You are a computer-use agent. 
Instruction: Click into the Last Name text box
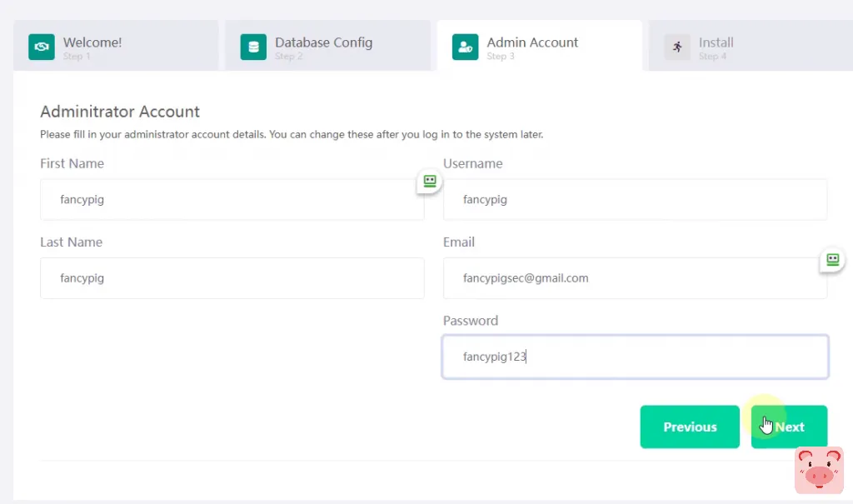click(232, 278)
